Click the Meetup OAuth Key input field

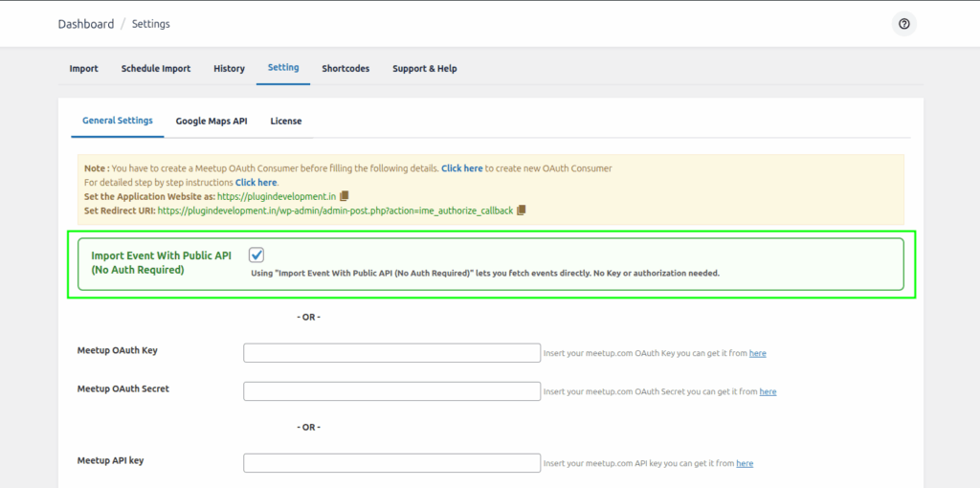[x=391, y=353]
